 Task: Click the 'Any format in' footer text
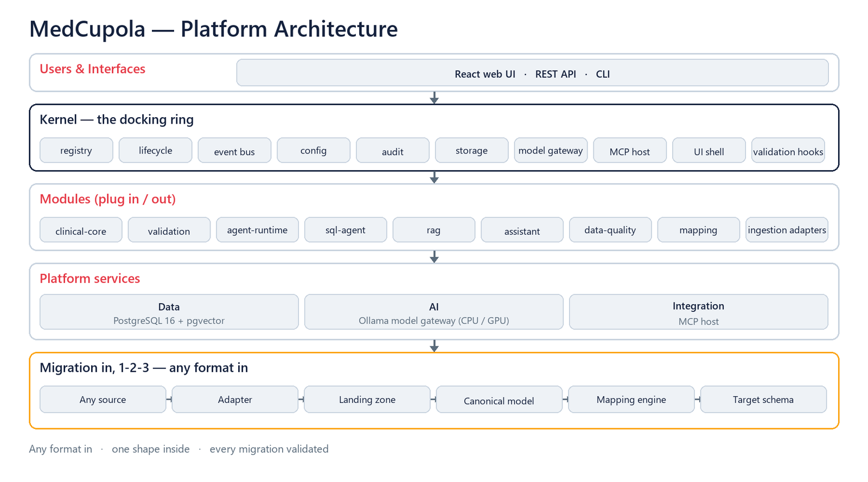61,449
